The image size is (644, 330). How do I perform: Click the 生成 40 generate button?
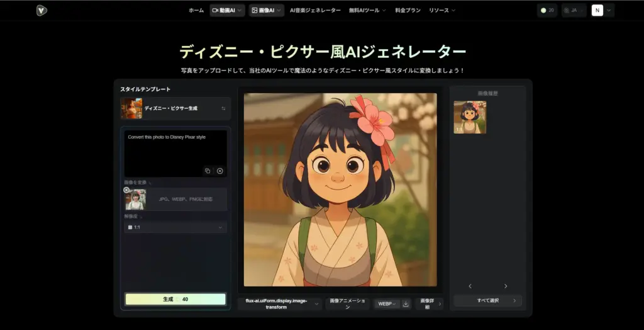(175, 299)
